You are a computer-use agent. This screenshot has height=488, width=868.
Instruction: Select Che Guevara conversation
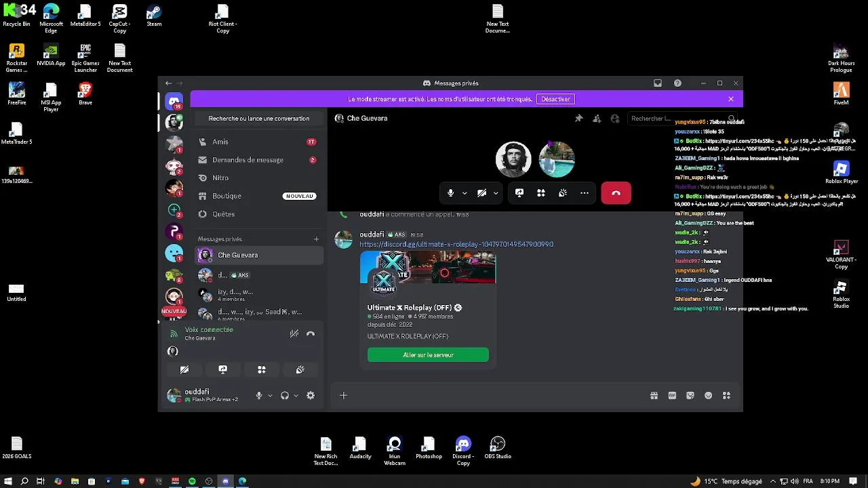[258, 255]
